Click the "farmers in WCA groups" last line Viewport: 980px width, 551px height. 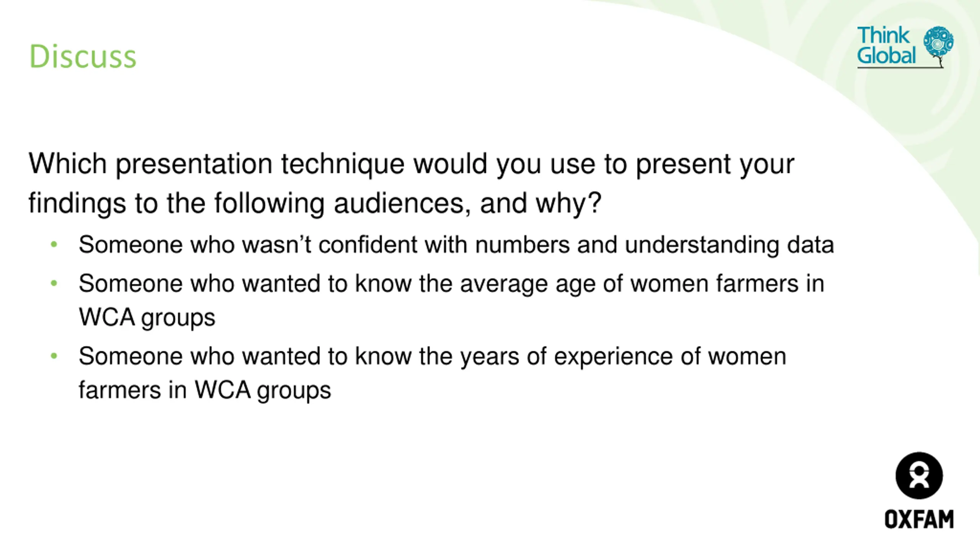[x=205, y=391]
